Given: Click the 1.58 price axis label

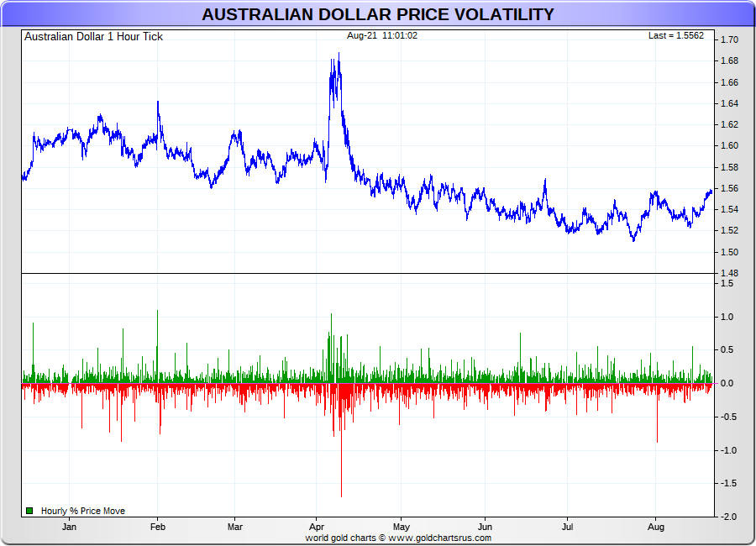Looking at the screenshot, I should coord(729,167).
